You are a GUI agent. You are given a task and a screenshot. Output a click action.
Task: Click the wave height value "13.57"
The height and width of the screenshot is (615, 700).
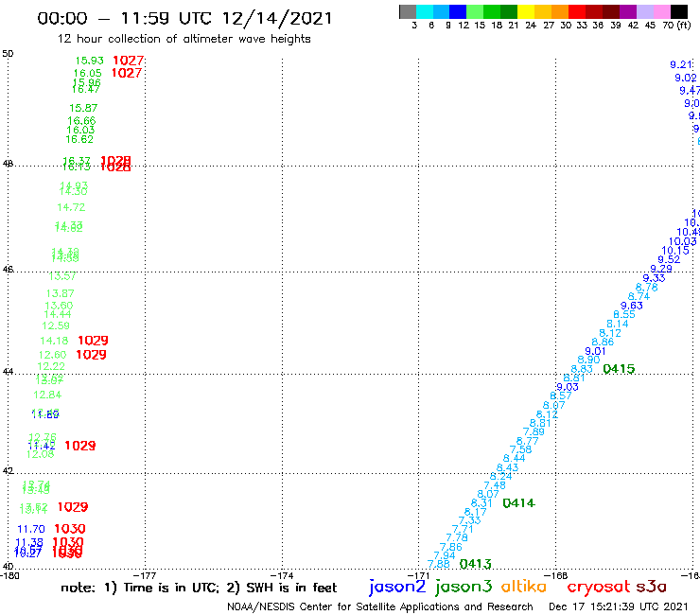pos(62,276)
